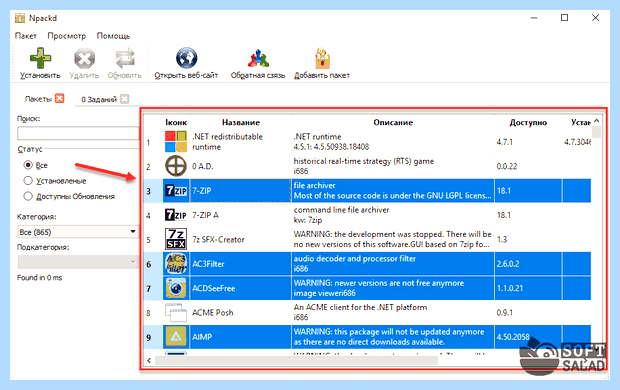Select Доступны Обновления radio button
The image size is (620, 390).
[x=28, y=196]
